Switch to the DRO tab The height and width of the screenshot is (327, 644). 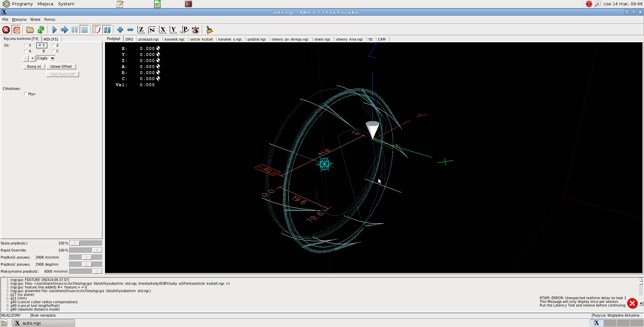coord(129,39)
